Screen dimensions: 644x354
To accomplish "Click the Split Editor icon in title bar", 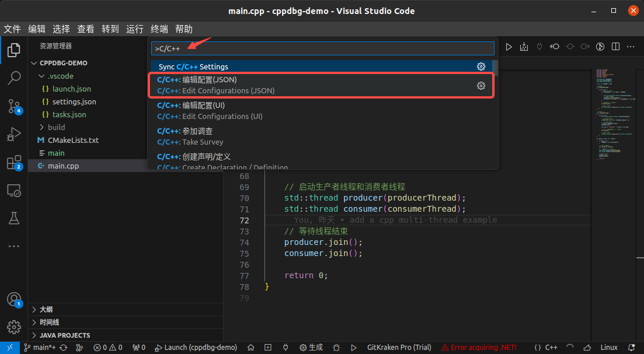I will click(x=615, y=46).
